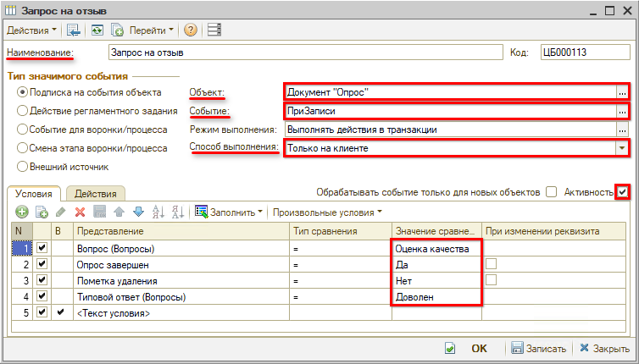Switch to the Условия tab
The width and height of the screenshot is (639, 364).
[x=34, y=194]
